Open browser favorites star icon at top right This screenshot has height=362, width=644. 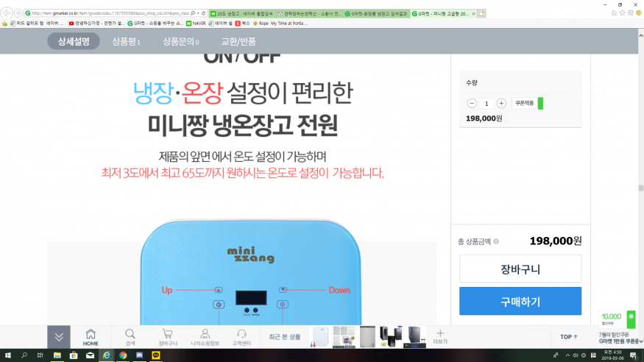coord(622,13)
